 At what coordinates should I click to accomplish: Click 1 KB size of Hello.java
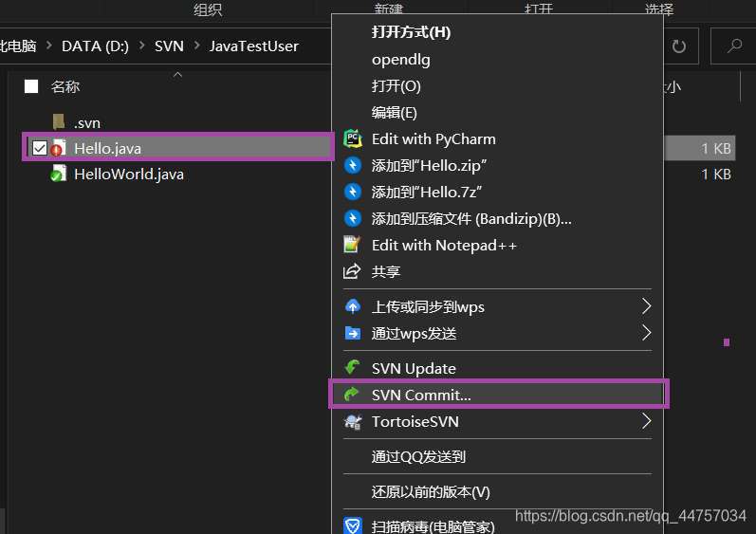click(716, 149)
